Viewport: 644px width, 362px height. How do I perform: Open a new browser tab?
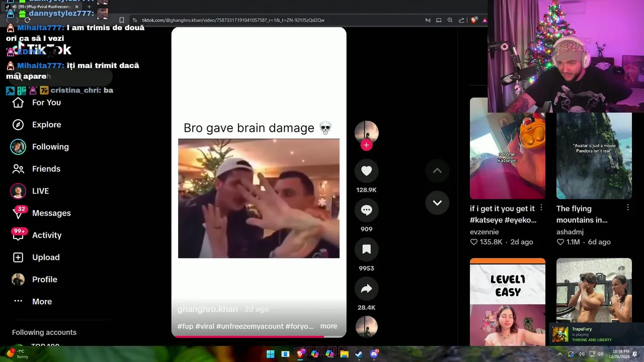[x=89, y=7]
